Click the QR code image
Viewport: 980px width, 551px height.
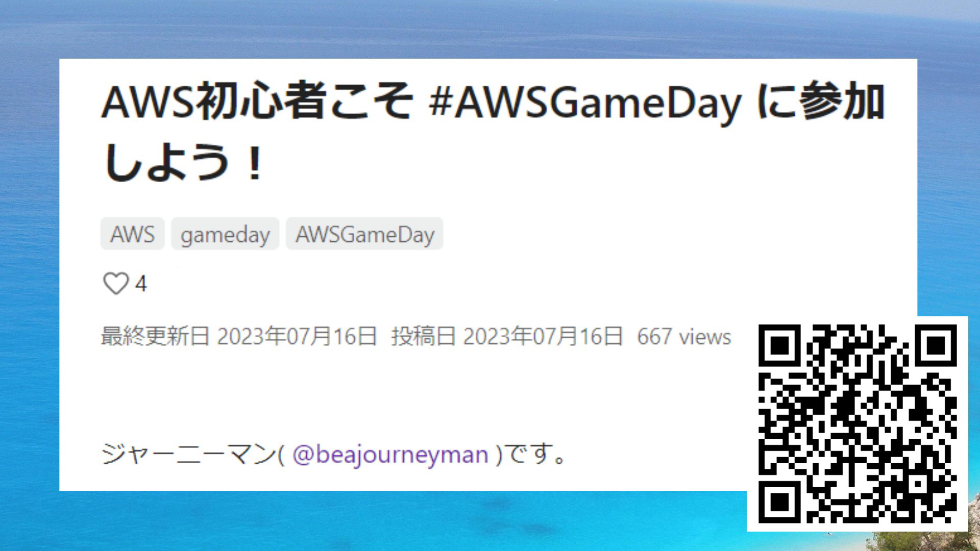pyautogui.click(x=857, y=423)
